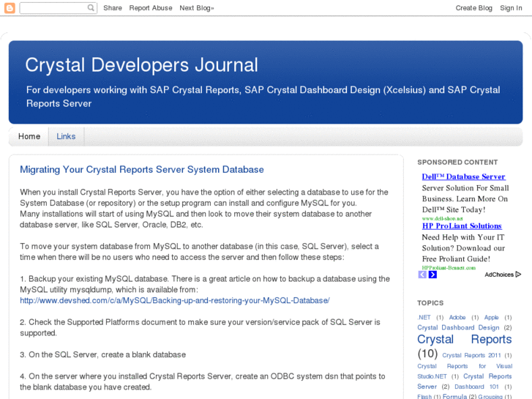Click the search magnifier icon in navbar
The image size is (532, 399).
pos(91,7)
